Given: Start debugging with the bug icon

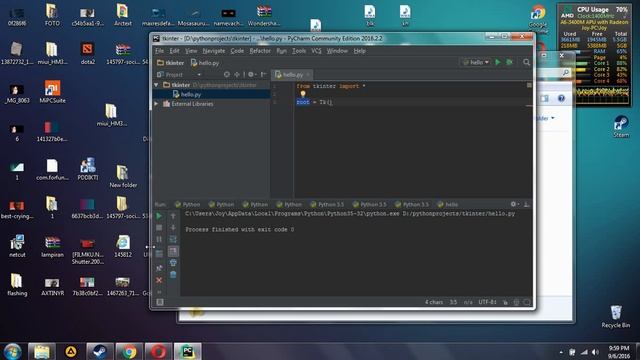Looking at the screenshot, I should tap(509, 62).
